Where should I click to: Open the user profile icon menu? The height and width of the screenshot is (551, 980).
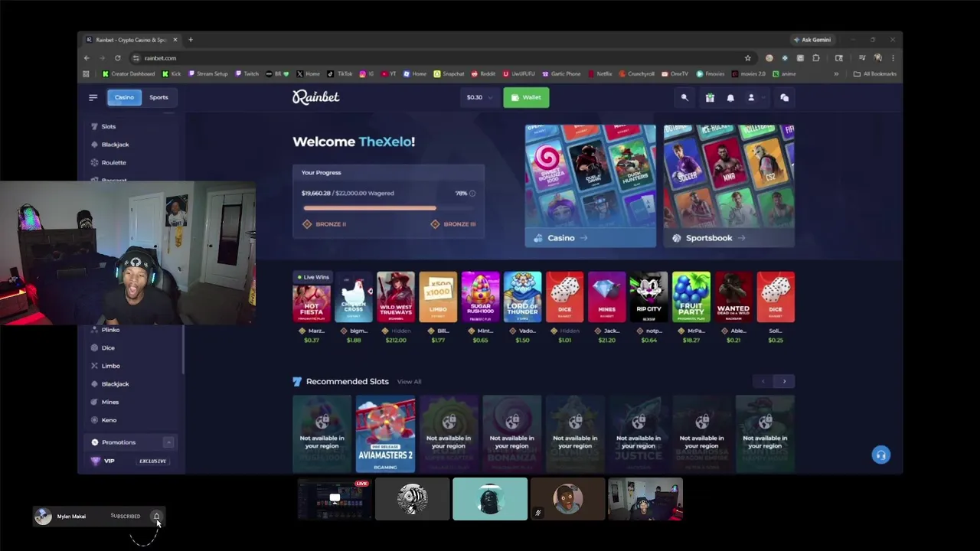point(752,97)
